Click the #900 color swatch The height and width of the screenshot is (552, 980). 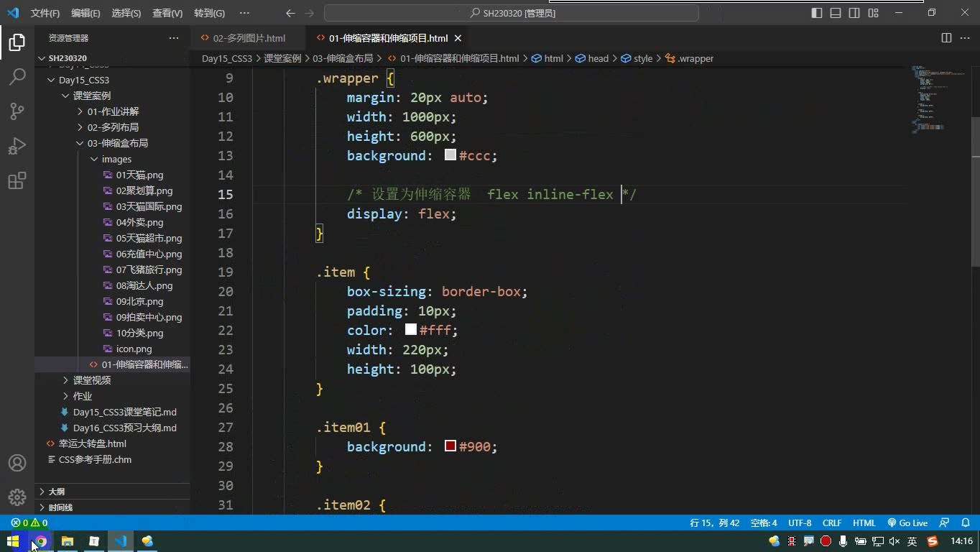[x=450, y=446]
